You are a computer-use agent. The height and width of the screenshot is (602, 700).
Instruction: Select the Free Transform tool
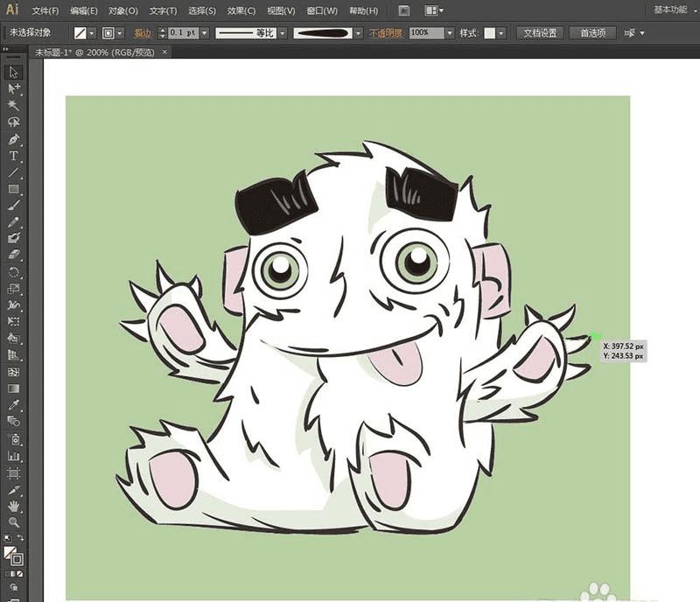13,321
